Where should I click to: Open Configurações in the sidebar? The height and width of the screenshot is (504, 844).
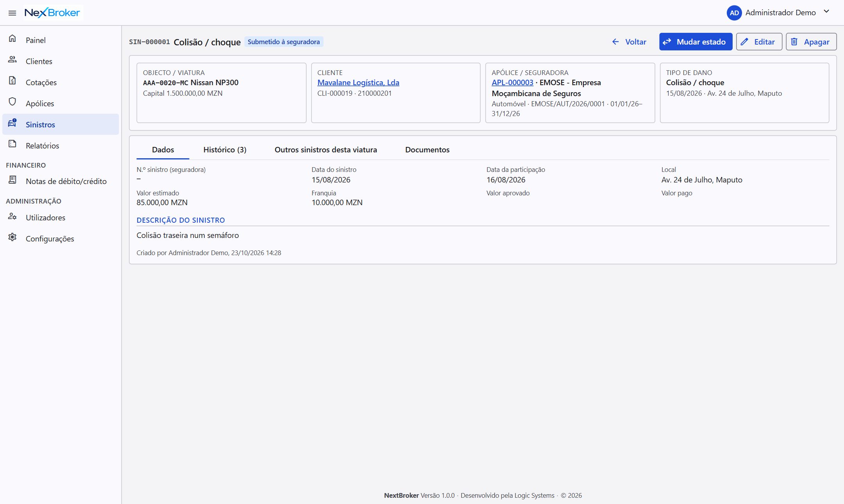(x=61, y=238)
